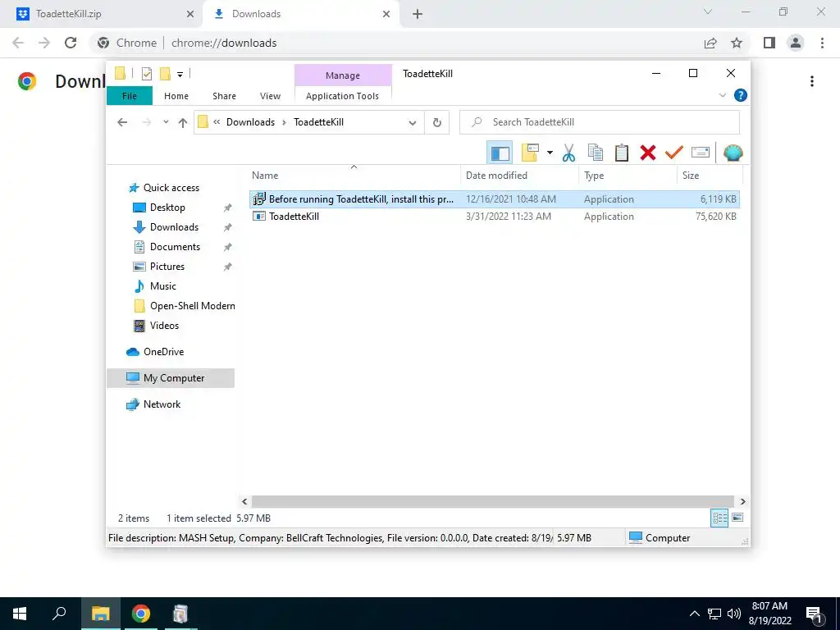The height and width of the screenshot is (630, 840).
Task: Open the Downloads page three-dot menu
Action: (x=812, y=81)
